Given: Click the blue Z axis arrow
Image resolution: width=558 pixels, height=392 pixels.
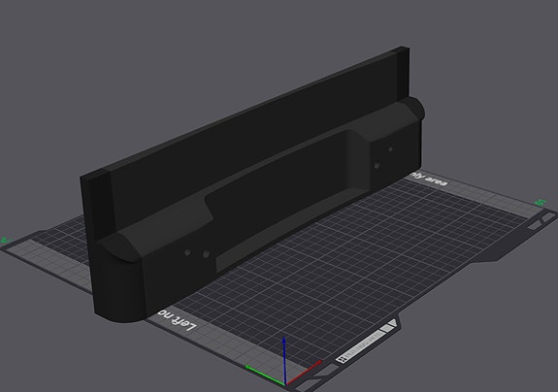Looking at the screenshot, I should 284,360.
